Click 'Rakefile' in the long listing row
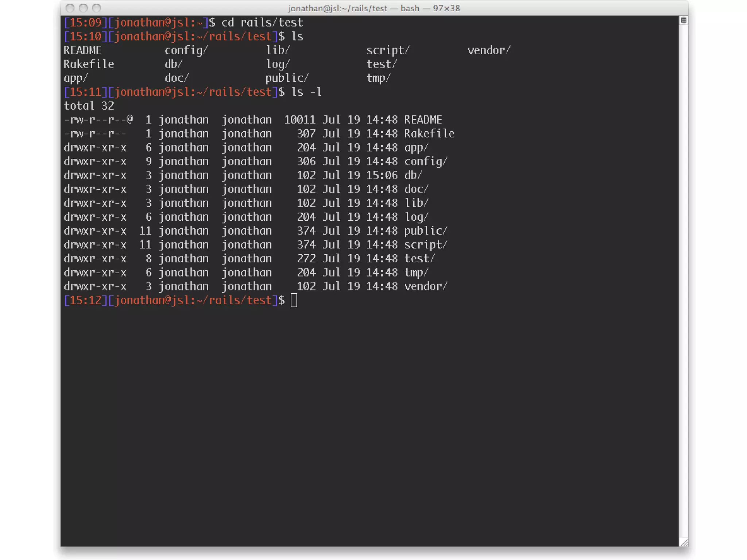747x560 pixels. coord(429,134)
